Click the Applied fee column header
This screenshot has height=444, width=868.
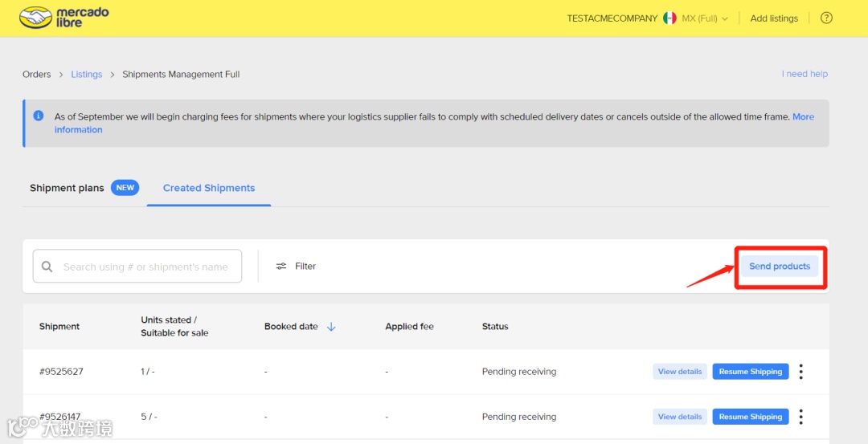coord(410,326)
